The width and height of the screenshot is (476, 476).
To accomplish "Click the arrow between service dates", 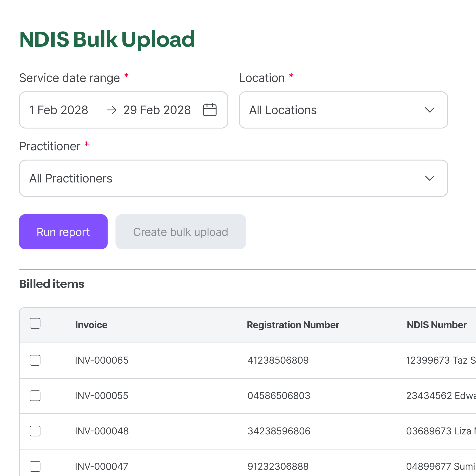I will [x=112, y=110].
